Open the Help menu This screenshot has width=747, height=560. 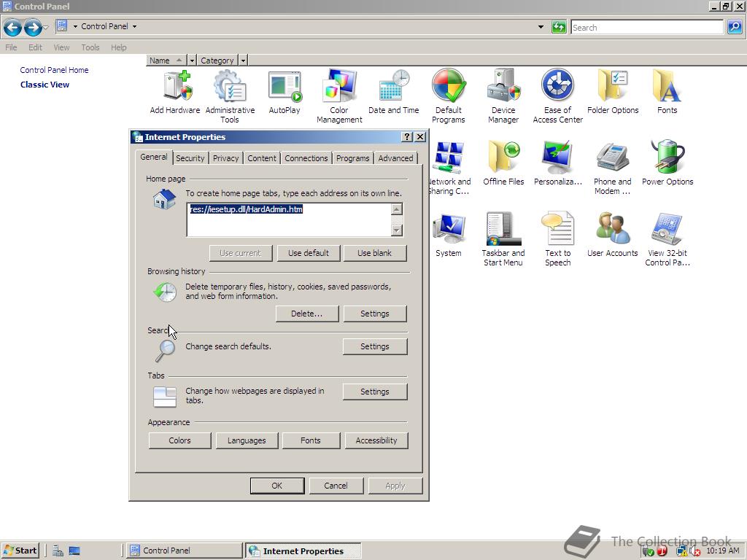pyautogui.click(x=119, y=47)
